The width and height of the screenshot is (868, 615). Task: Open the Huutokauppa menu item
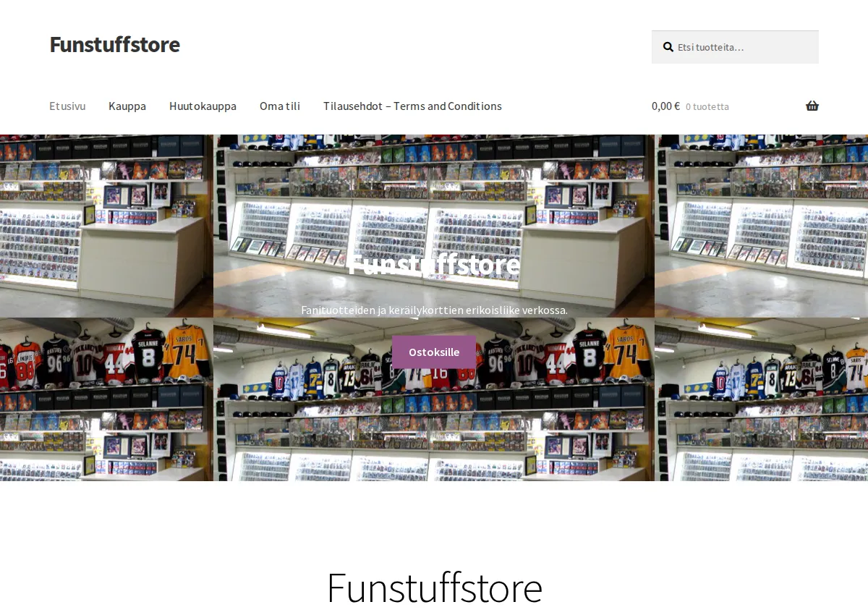click(x=203, y=106)
